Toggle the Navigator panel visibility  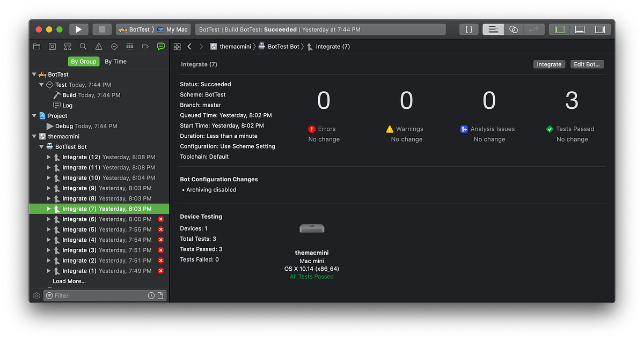pyautogui.click(x=559, y=29)
